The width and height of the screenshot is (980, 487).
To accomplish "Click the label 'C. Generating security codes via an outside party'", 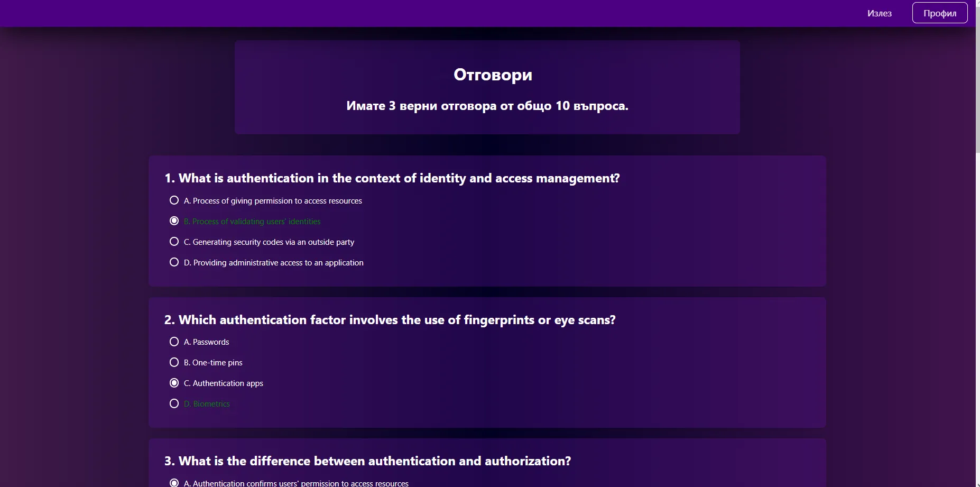I will coord(269,242).
